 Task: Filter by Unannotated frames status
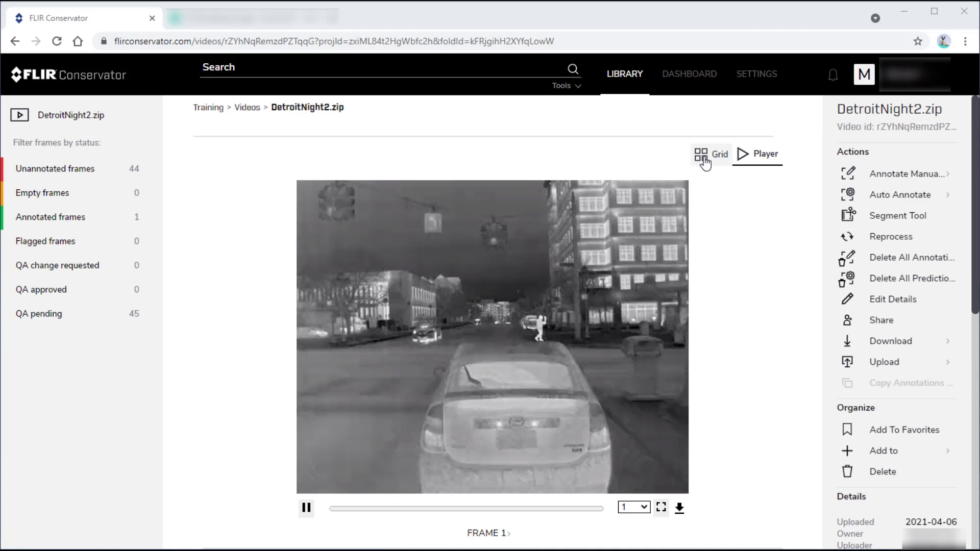coord(55,168)
